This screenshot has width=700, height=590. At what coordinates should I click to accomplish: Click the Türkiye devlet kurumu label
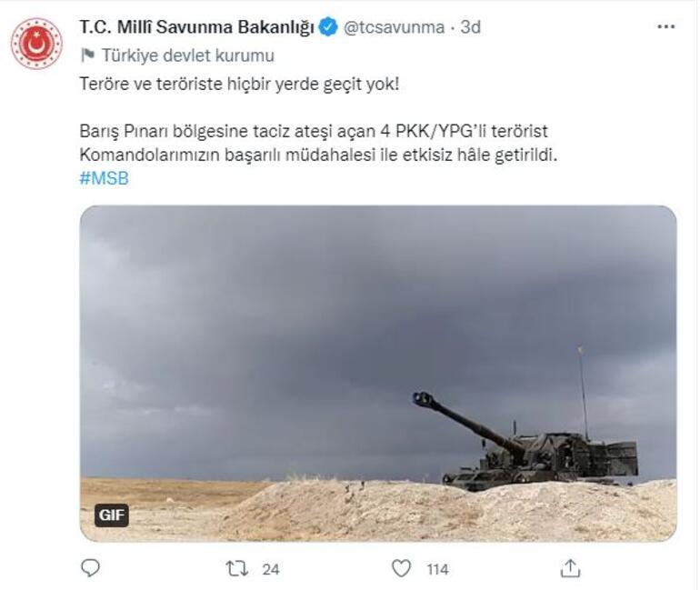(x=188, y=55)
